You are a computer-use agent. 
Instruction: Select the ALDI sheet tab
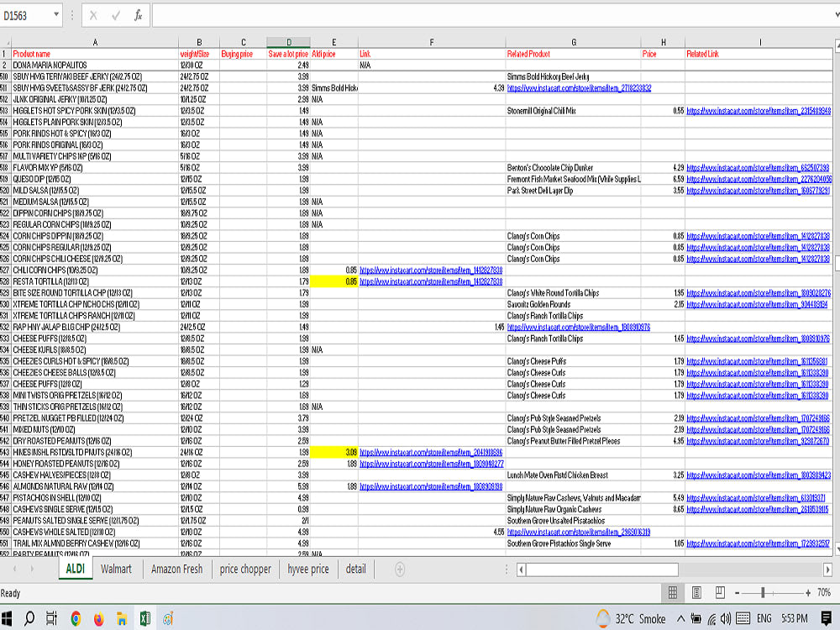76,569
